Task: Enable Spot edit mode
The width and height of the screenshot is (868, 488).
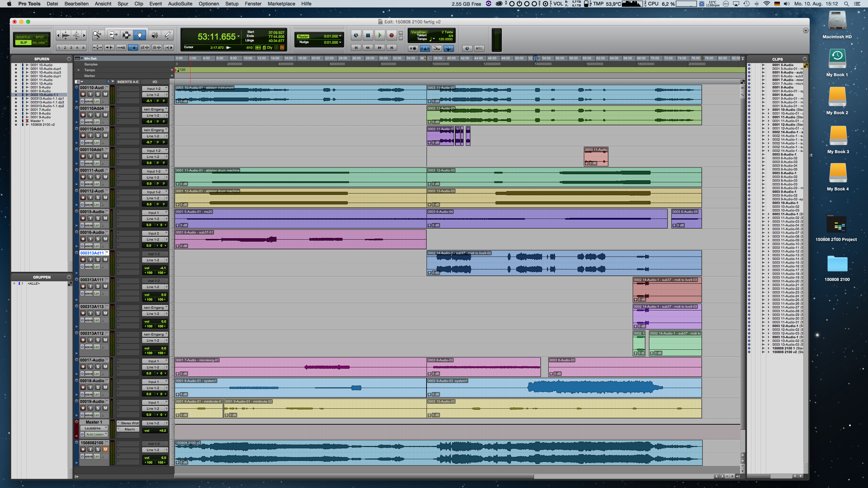Action: pos(40,37)
